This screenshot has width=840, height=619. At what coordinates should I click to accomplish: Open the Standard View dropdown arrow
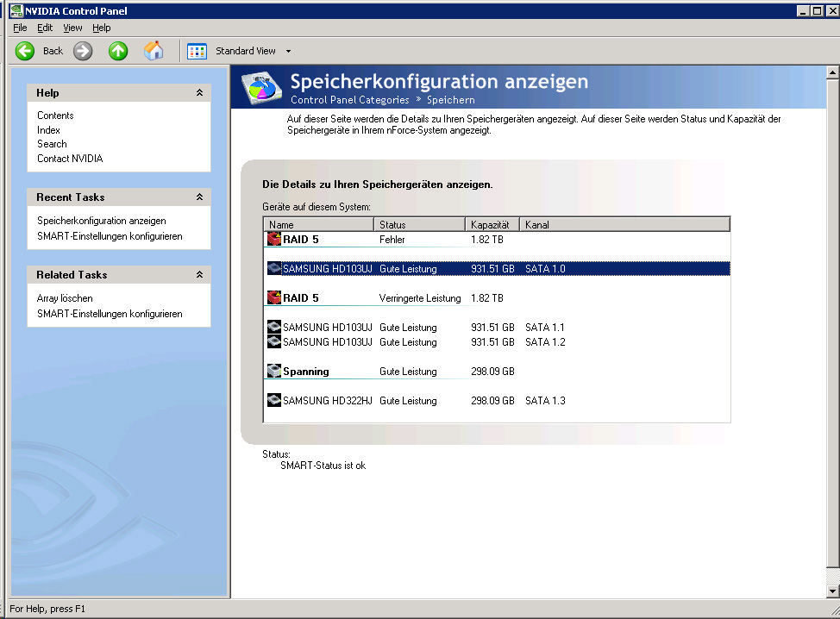coord(288,52)
